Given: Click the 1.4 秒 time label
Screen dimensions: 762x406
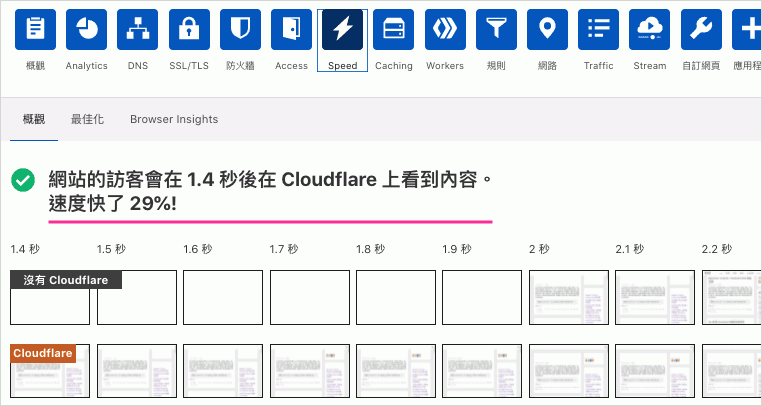Looking at the screenshot, I should (x=25, y=249).
